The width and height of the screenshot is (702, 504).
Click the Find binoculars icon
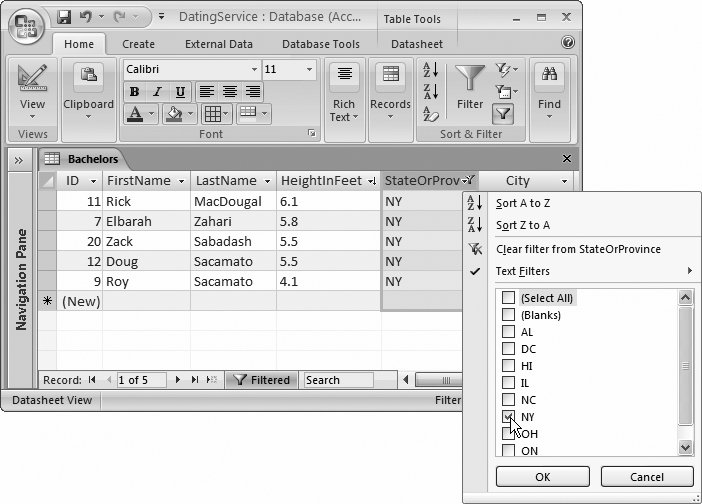click(549, 79)
